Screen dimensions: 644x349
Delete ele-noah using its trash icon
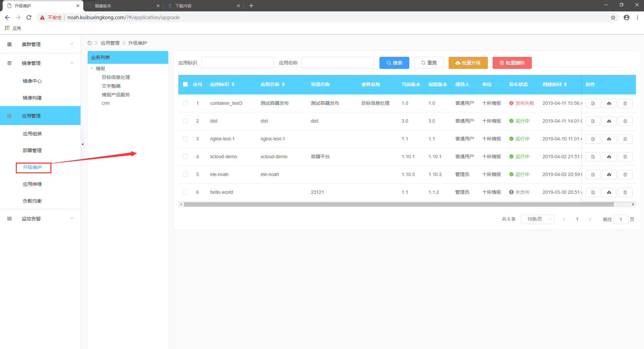point(625,175)
